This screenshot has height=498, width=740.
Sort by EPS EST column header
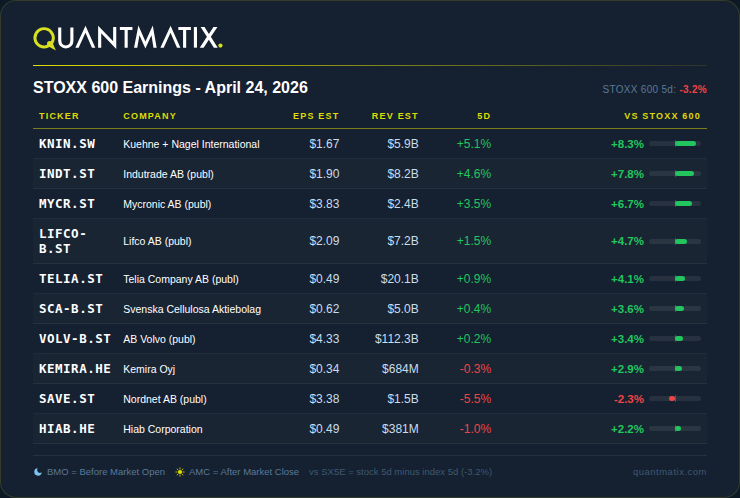[x=316, y=116]
